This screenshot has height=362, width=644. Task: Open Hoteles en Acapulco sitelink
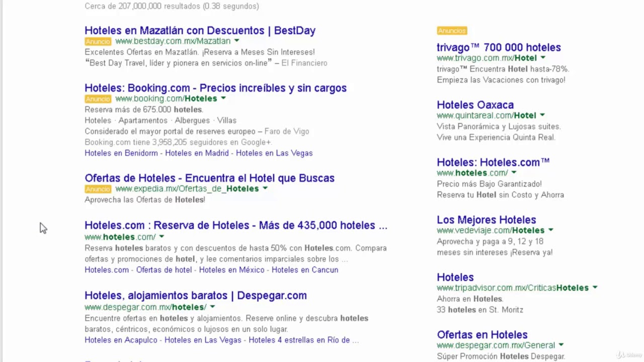coord(121,340)
